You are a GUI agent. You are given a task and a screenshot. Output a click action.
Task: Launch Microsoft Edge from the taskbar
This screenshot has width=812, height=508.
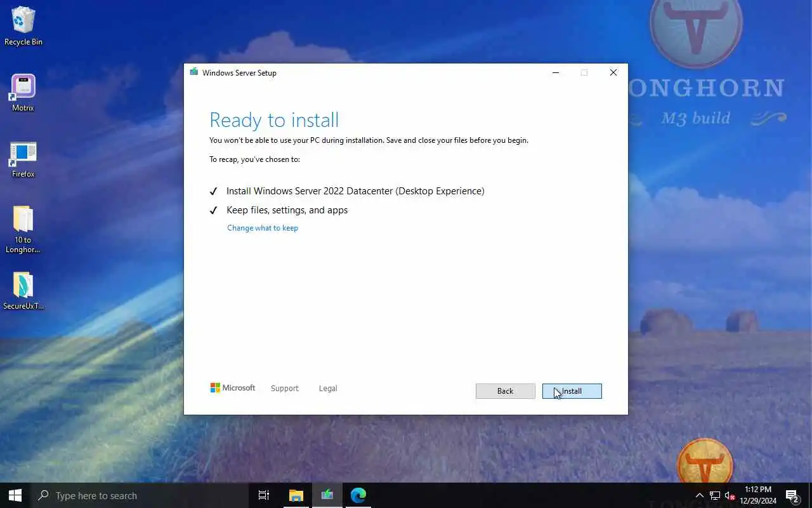(x=358, y=495)
